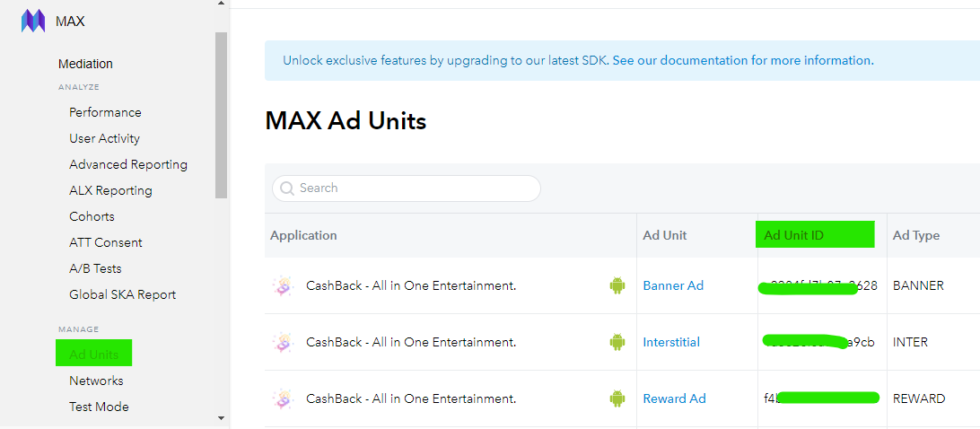Click the sidebar scrollbar thumb

[x=221, y=115]
